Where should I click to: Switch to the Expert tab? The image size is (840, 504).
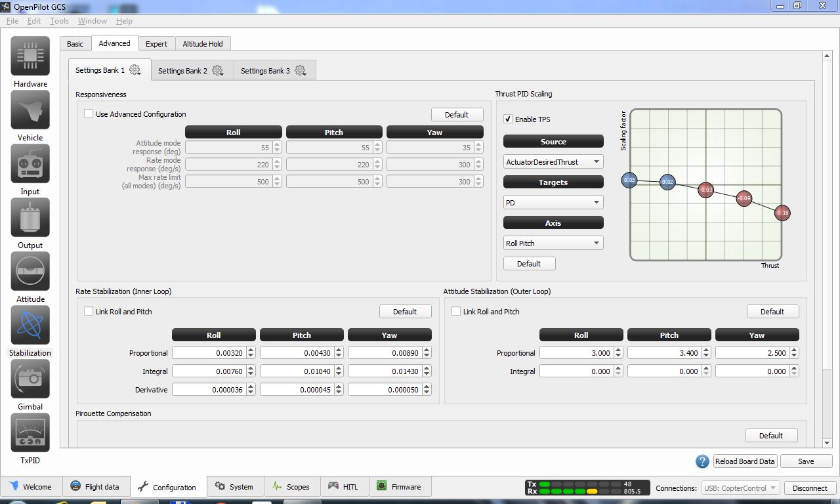pos(156,44)
